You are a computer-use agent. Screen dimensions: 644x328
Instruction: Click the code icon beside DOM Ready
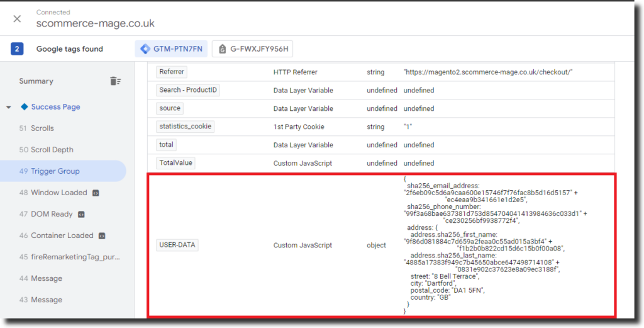pyautogui.click(x=81, y=214)
